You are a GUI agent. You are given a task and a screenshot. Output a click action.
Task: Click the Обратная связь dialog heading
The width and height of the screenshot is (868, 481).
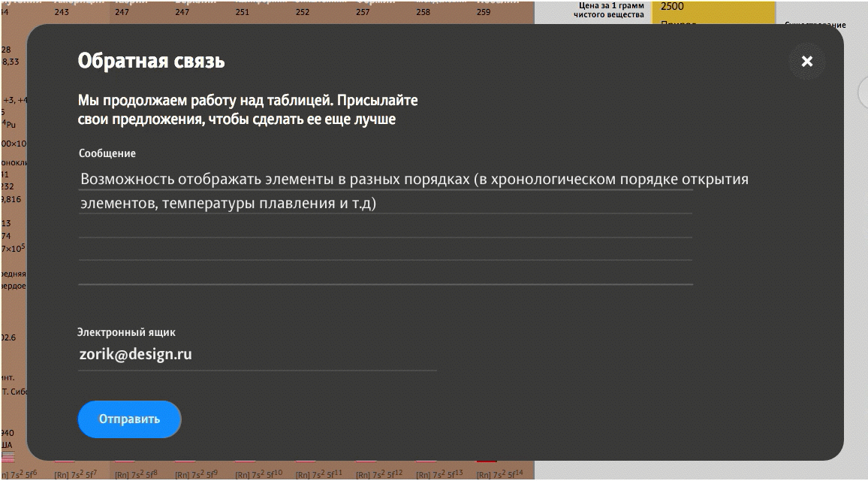pos(151,61)
